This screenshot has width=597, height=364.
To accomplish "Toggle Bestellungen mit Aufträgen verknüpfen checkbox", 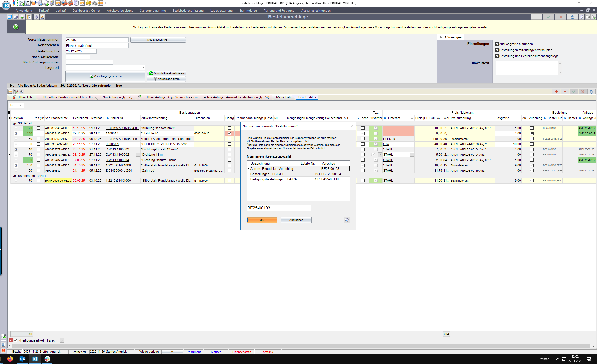I will [497, 50].
